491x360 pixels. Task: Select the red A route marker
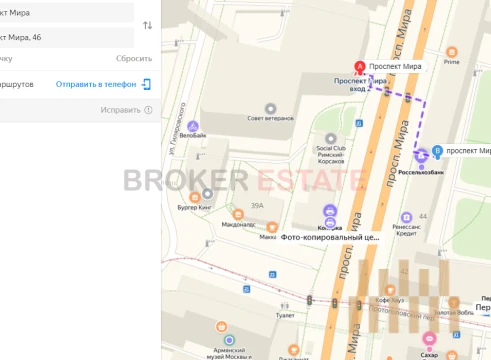click(360, 67)
